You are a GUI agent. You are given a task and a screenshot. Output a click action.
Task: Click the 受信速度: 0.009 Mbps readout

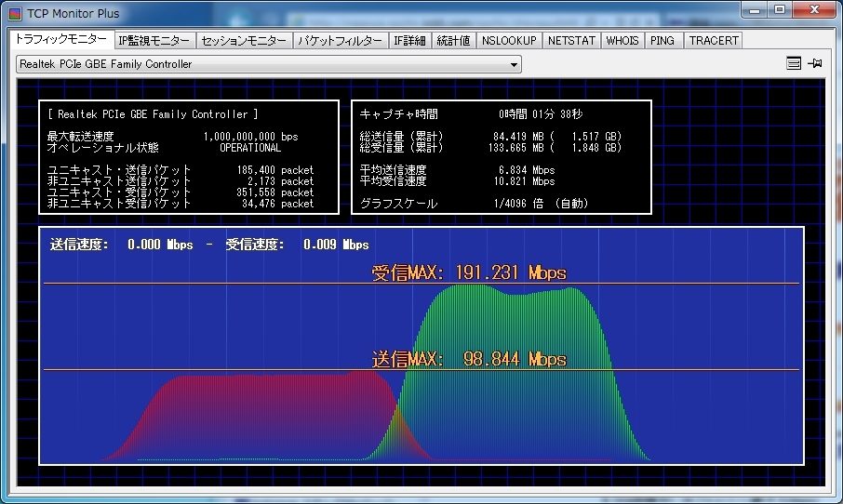tap(298, 245)
